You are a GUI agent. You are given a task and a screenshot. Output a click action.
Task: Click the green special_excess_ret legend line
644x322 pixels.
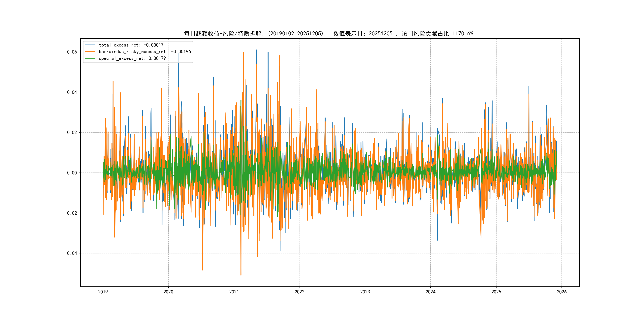coord(90,58)
